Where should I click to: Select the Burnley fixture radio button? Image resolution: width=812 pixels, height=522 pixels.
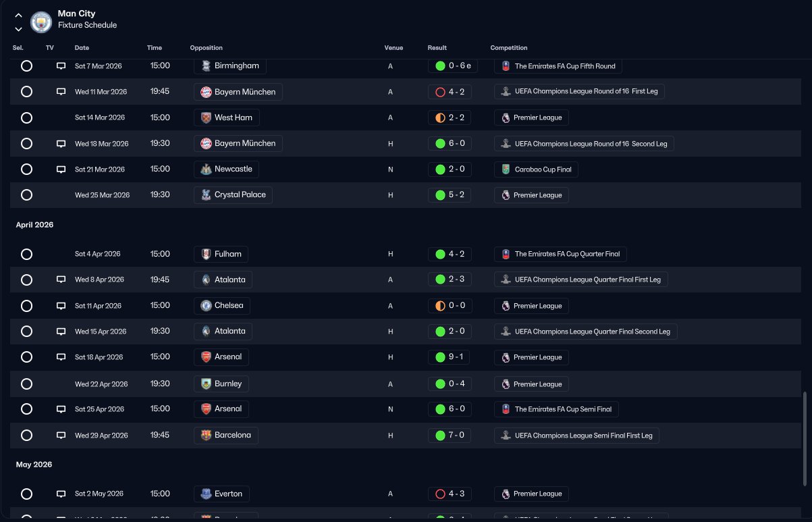coord(26,384)
